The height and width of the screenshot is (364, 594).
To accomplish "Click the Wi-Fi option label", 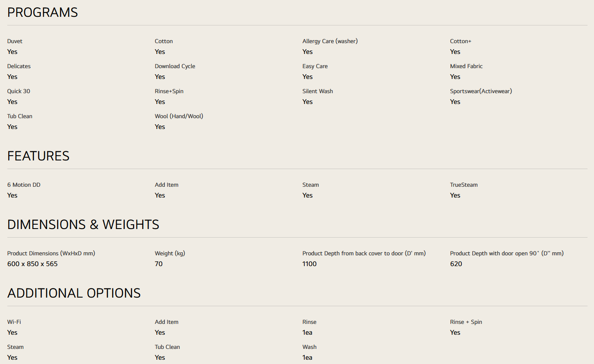I will point(14,322).
